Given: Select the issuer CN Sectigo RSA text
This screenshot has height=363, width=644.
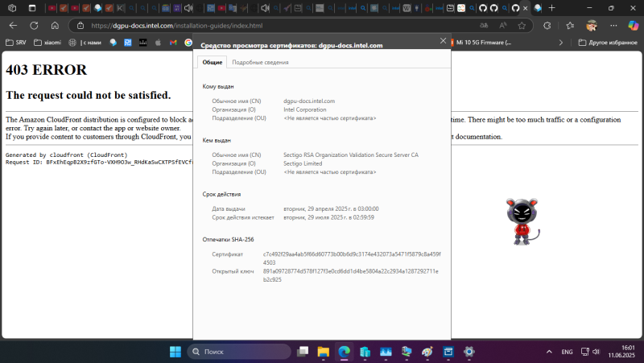Looking at the screenshot, I should [x=351, y=155].
